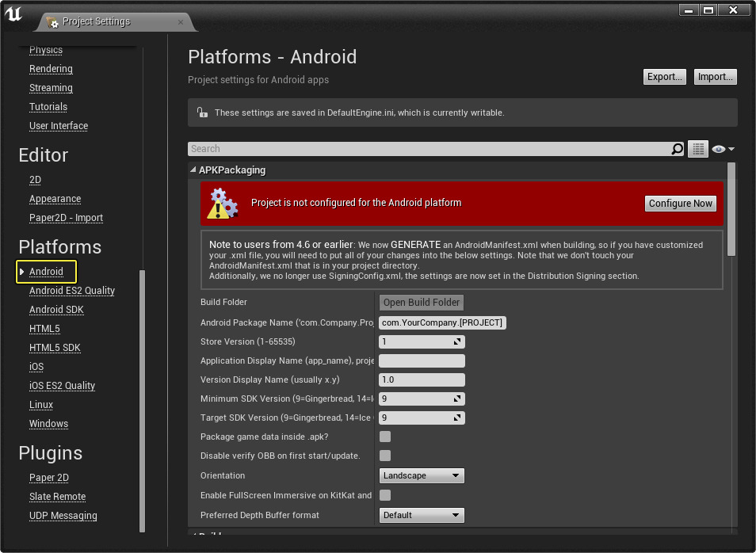Image resolution: width=756 pixels, height=553 pixels.
Task: Click the sections list view icon beside search
Action: tap(698, 149)
